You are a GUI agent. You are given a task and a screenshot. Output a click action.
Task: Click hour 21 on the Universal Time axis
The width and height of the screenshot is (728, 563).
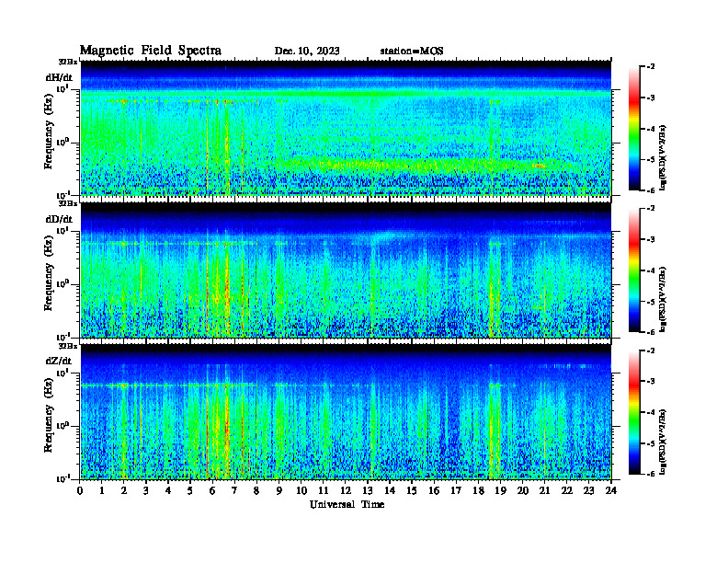tap(544, 491)
